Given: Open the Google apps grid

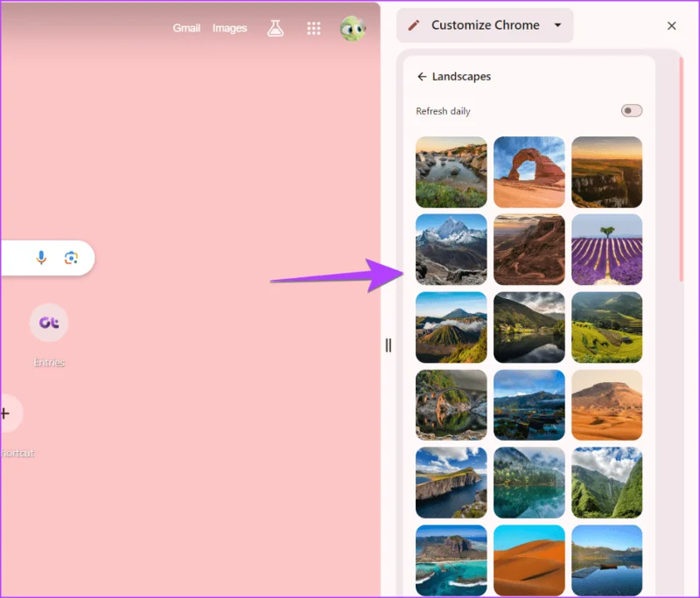Looking at the screenshot, I should pos(313,28).
